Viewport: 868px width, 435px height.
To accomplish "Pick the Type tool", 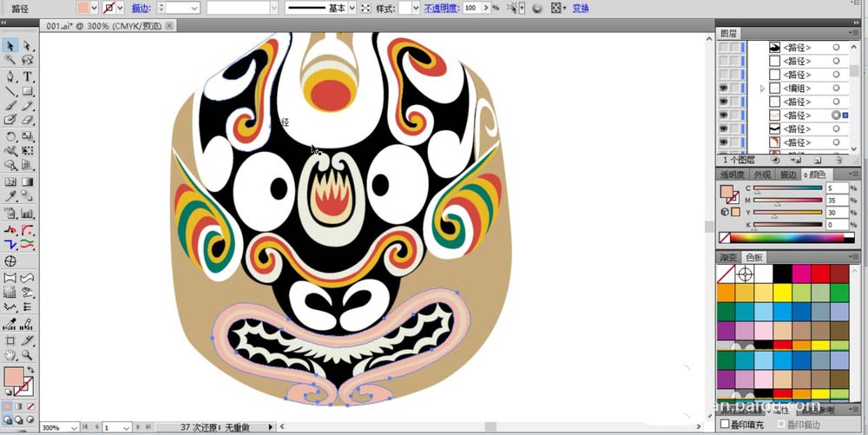I will pos(27,76).
